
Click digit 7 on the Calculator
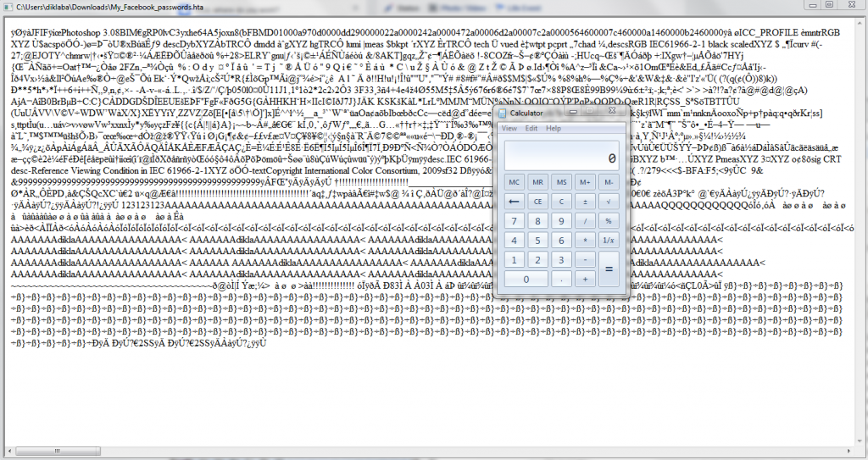coord(514,221)
